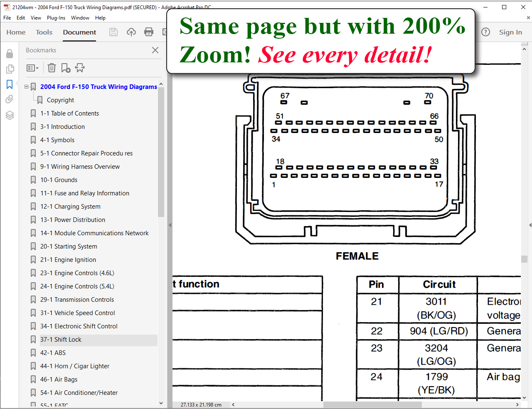Go to the Copyright bookmark
Image resolution: width=532 pixels, height=409 pixels.
[60, 100]
